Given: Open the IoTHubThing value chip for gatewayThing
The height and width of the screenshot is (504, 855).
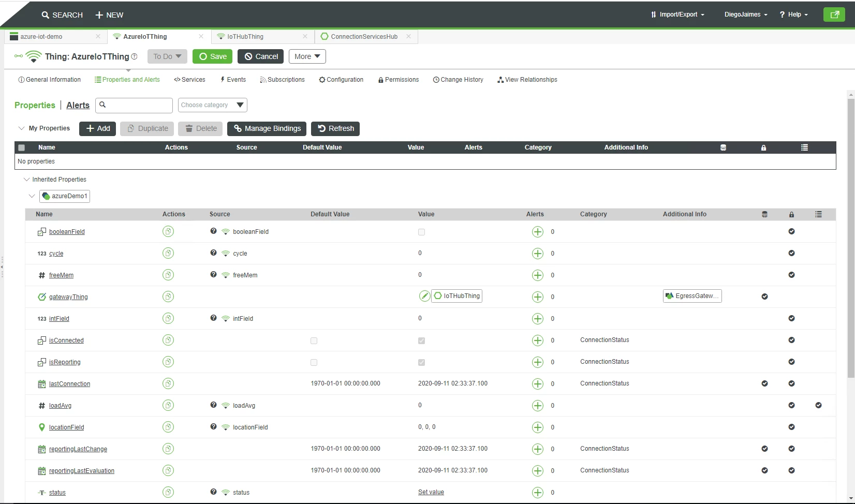Looking at the screenshot, I should 456,296.
